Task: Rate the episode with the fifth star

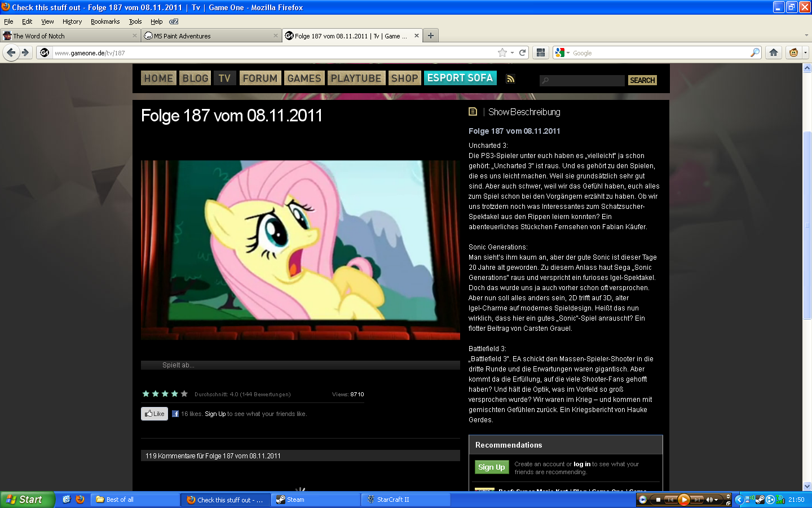Action: click(x=184, y=394)
